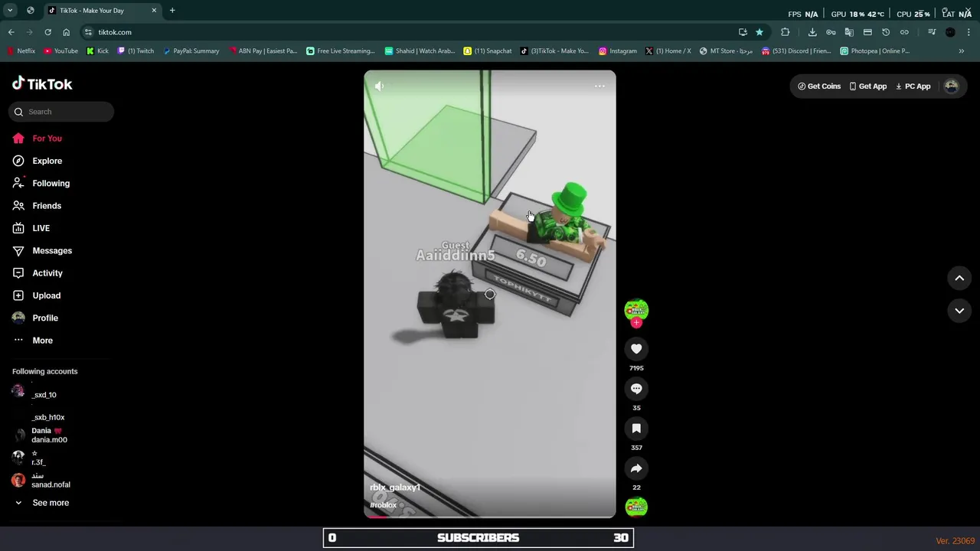This screenshot has height=551, width=980.
Task: Click the browser home button
Action: pos(66,32)
